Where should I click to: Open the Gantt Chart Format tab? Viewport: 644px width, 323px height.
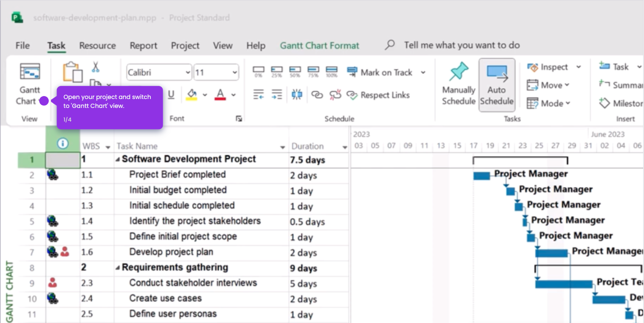coord(319,45)
